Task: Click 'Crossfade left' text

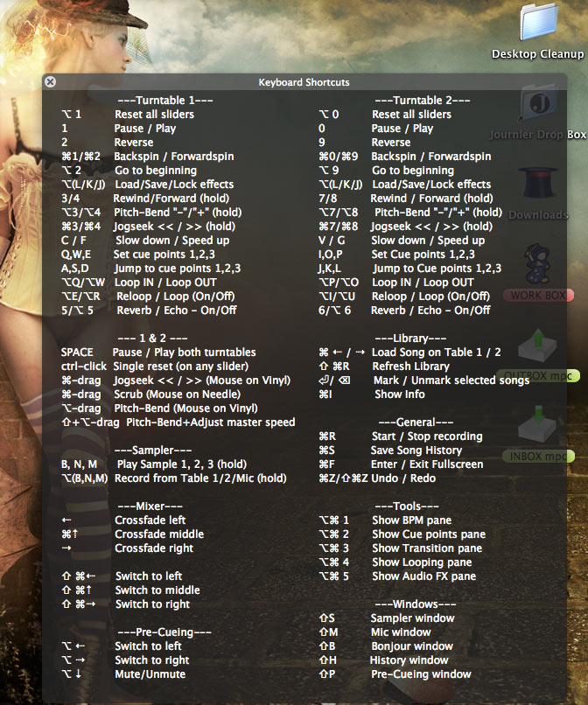Action: 150,520
